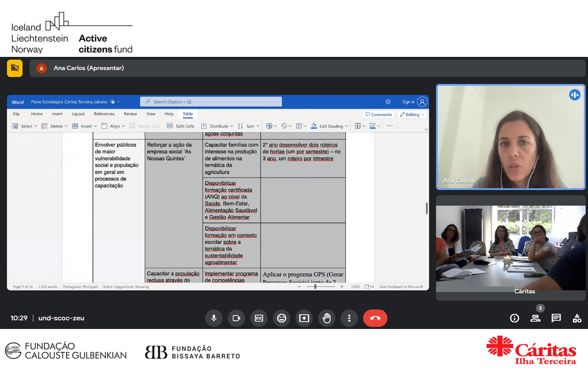The height and width of the screenshot is (370, 588).
Task: Adjust the zoom slider in status bar
Action: pyautogui.click(x=315, y=287)
